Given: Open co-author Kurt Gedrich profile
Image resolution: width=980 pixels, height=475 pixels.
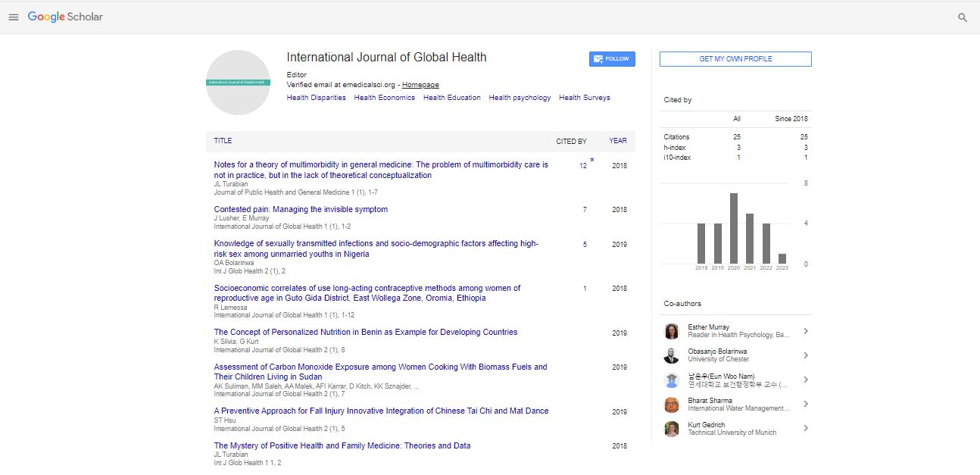Looking at the screenshot, I should tap(707, 425).
